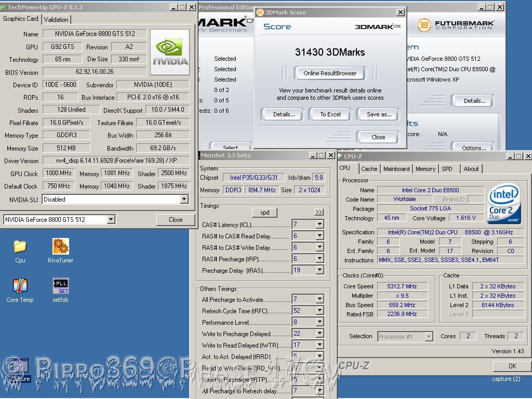The image size is (532, 399).
Task: Click the Intel P35/G33/G31 chipset field
Action: pyautogui.click(x=254, y=178)
